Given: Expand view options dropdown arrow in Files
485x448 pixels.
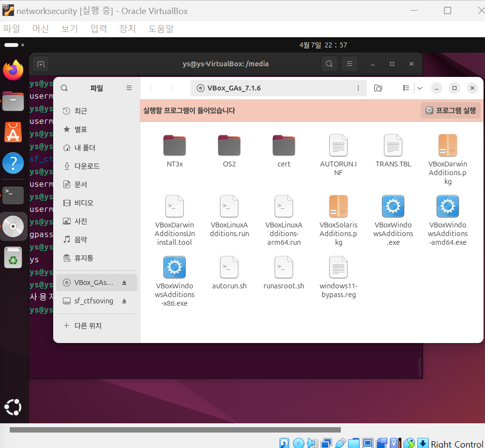Looking at the screenshot, I should (420, 88).
